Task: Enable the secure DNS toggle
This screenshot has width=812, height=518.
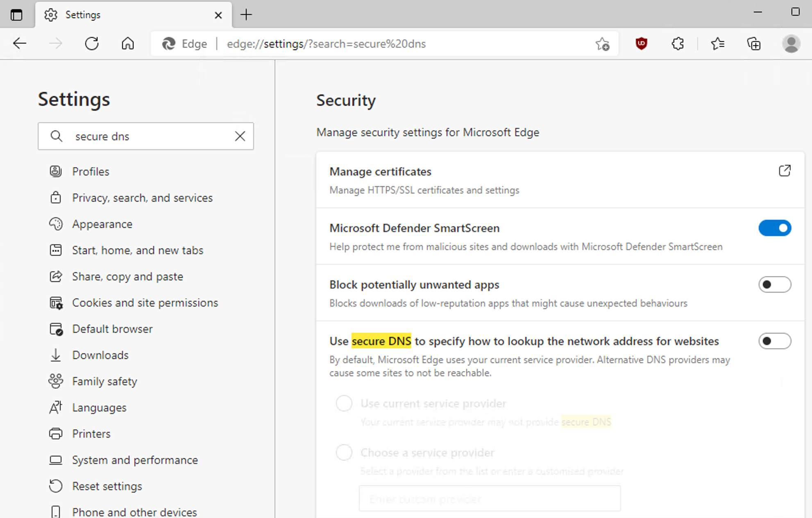Action: pos(775,341)
